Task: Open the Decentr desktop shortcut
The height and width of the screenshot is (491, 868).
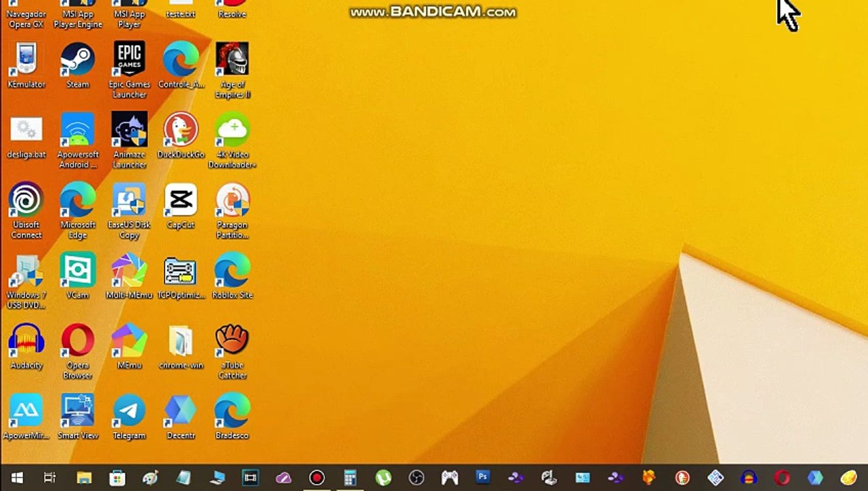Action: click(181, 417)
